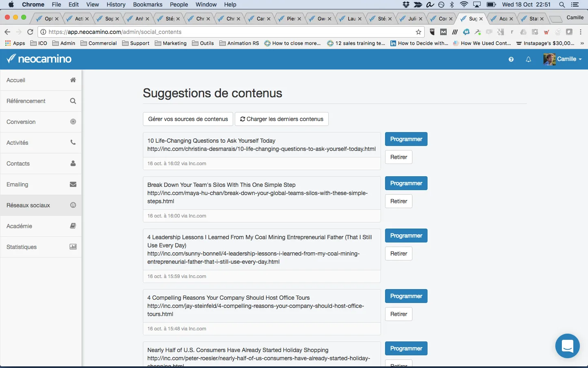Expand the bookmarks bar overflow chevron
Screen dimensions: 588x368
pos(582,43)
